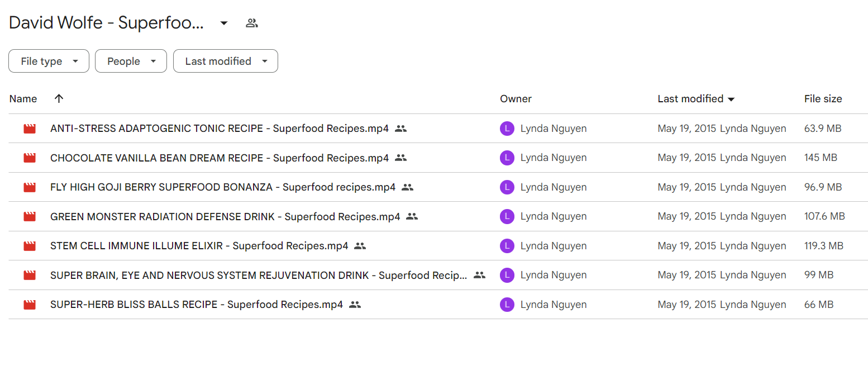The image size is (868, 370).
Task: Click owner avatar on CHOCOLATE VANILLA BEAN row
Action: pos(507,158)
